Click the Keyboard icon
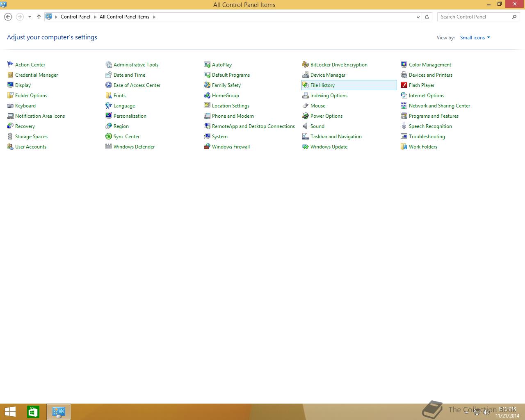This screenshot has height=420, width=525. (x=10, y=105)
